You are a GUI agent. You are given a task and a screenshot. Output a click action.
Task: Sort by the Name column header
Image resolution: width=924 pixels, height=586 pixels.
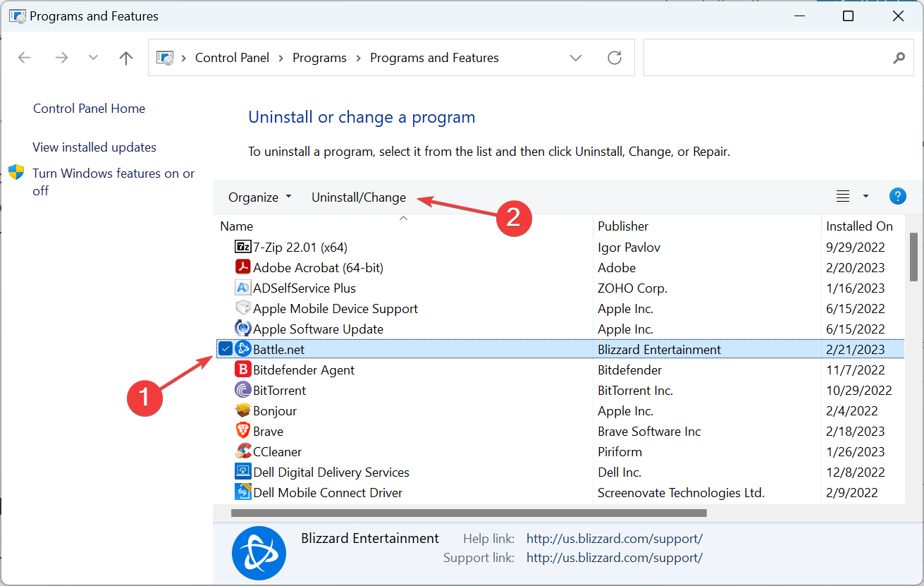tap(236, 226)
